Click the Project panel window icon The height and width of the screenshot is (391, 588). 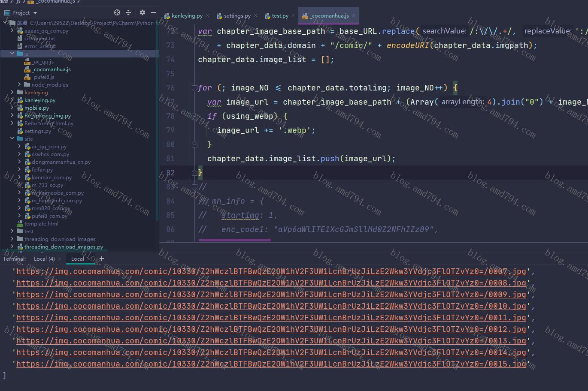[7, 12]
